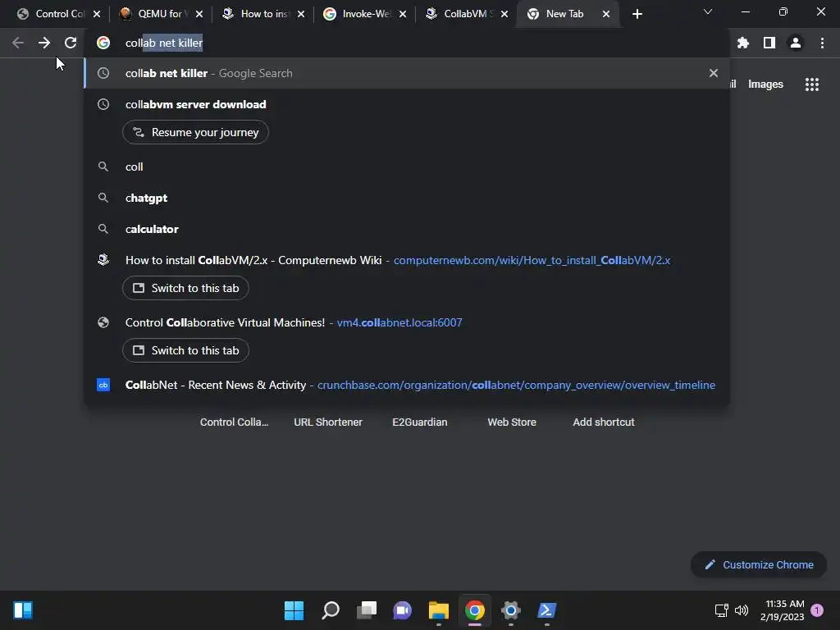Open the Chrome profile avatar

pos(796,43)
